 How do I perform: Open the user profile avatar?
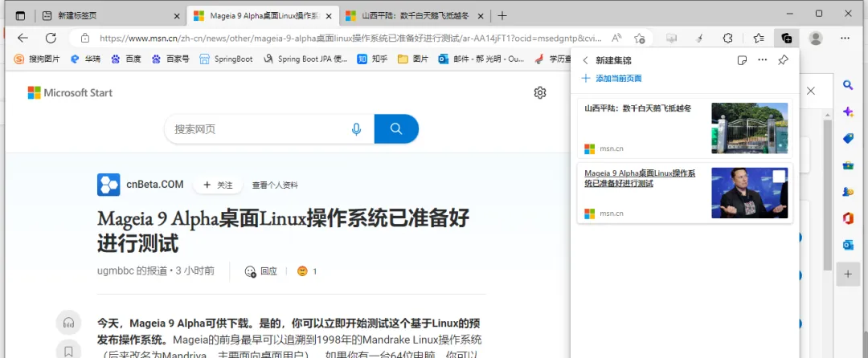point(816,38)
